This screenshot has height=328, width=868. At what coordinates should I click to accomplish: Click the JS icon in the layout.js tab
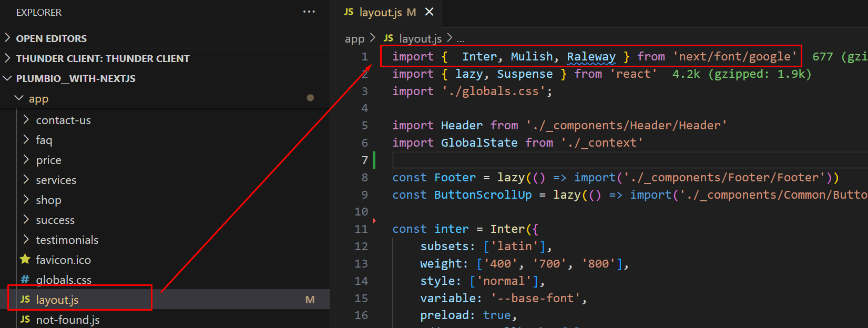coord(349,12)
